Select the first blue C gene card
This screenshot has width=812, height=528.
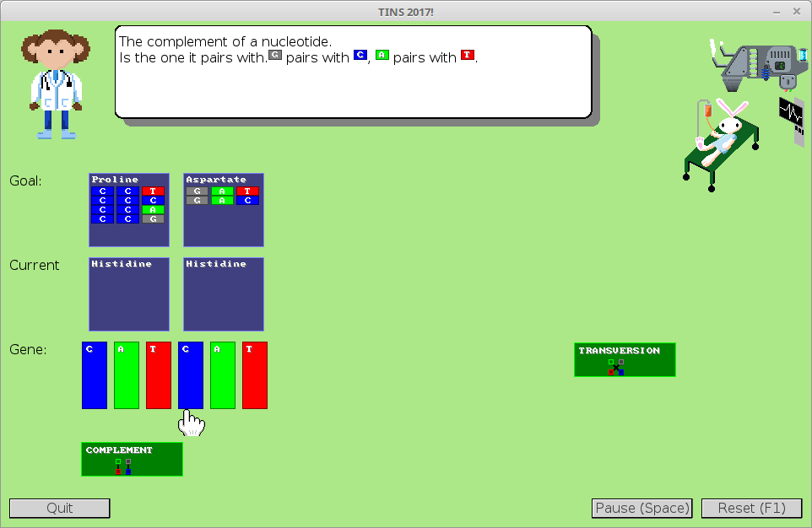coord(95,375)
